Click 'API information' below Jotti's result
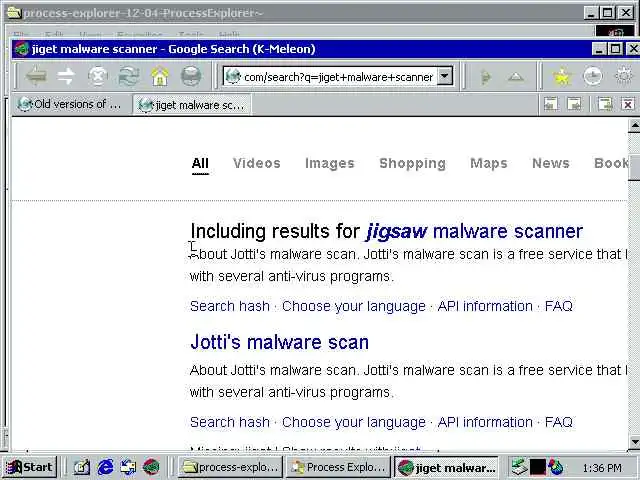 485,422
